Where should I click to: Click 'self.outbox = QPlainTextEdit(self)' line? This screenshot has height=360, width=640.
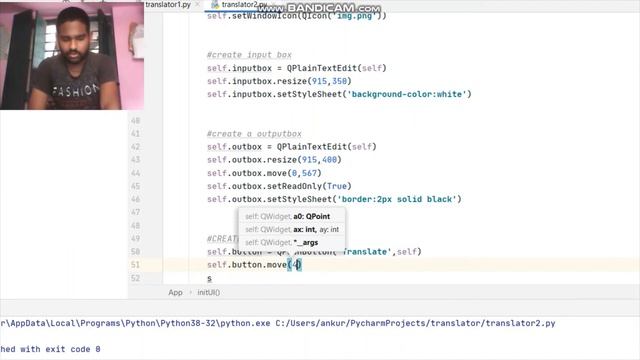click(x=291, y=147)
